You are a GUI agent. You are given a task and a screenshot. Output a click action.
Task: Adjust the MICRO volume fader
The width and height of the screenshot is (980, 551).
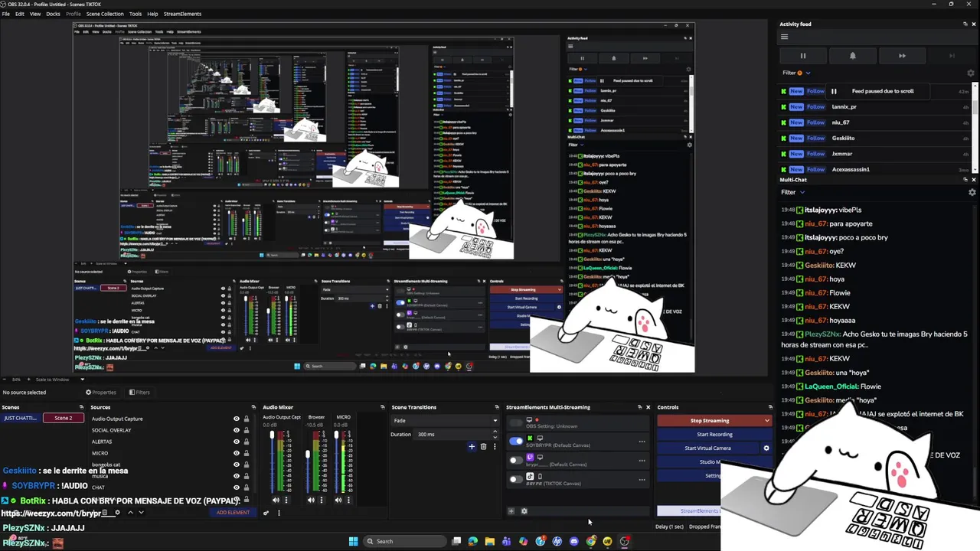[336, 436]
